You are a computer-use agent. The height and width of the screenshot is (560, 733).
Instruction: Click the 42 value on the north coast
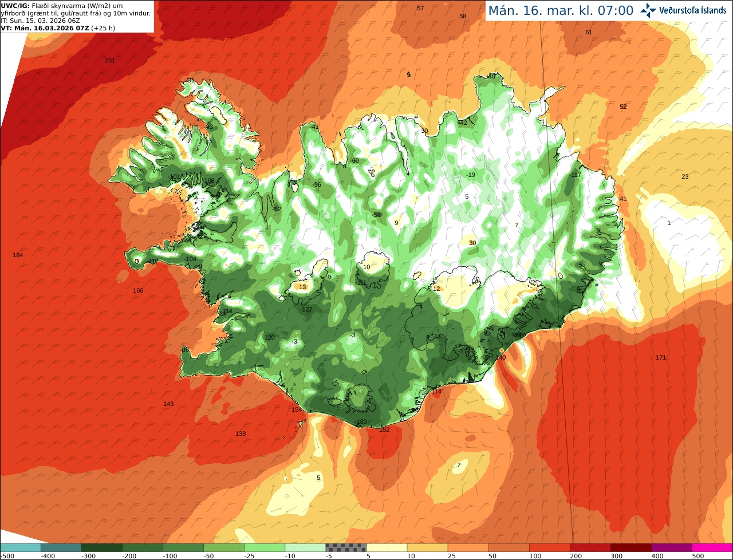[463, 123]
